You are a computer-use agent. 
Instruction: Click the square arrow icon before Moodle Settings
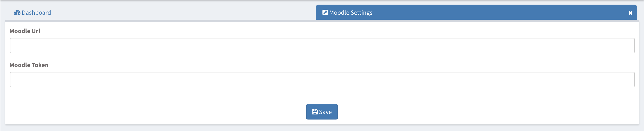tap(325, 12)
